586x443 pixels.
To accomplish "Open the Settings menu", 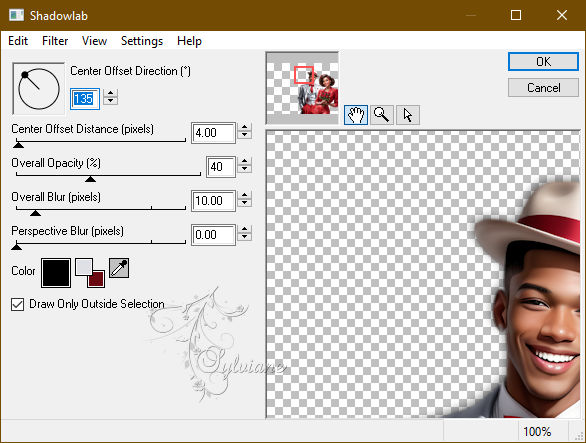I will point(142,41).
